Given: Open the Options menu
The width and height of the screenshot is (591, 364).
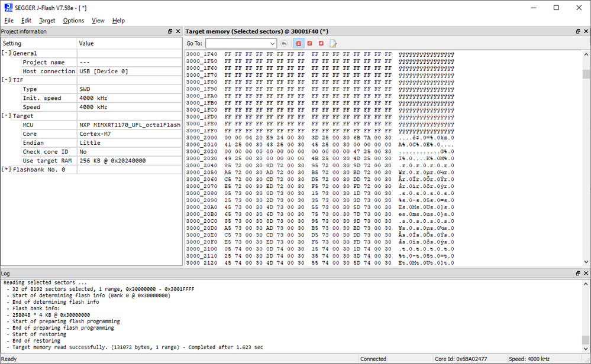Looking at the screenshot, I should tap(73, 20).
